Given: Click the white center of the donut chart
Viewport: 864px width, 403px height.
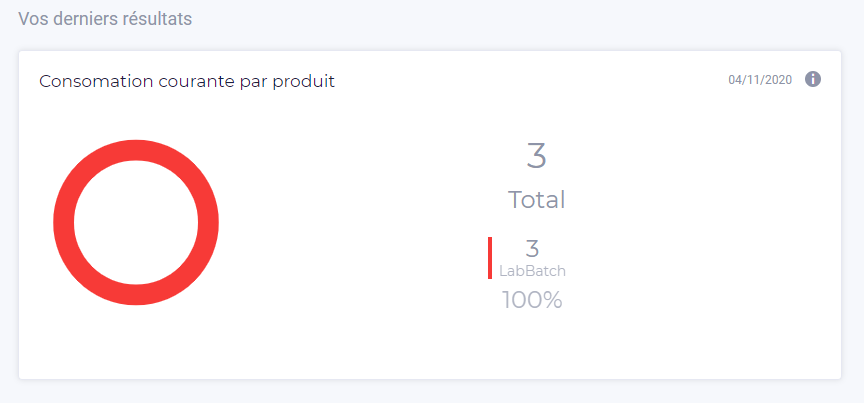Looking at the screenshot, I should tap(136, 223).
